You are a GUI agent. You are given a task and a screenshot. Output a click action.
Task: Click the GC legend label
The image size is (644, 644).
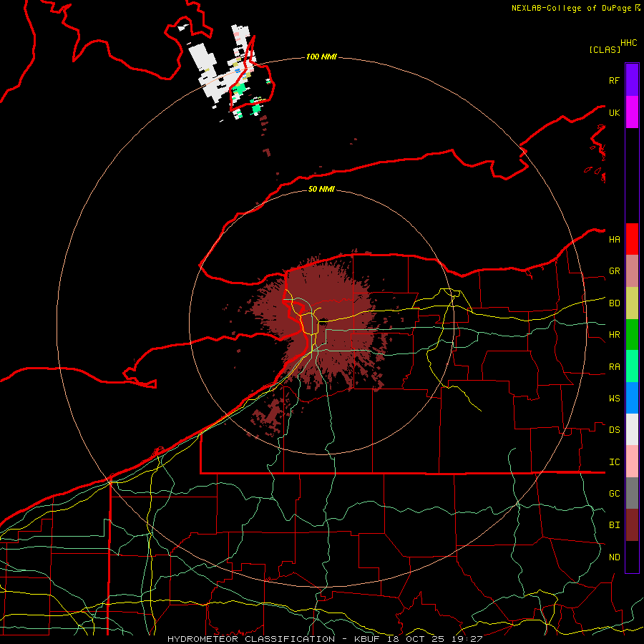(614, 494)
